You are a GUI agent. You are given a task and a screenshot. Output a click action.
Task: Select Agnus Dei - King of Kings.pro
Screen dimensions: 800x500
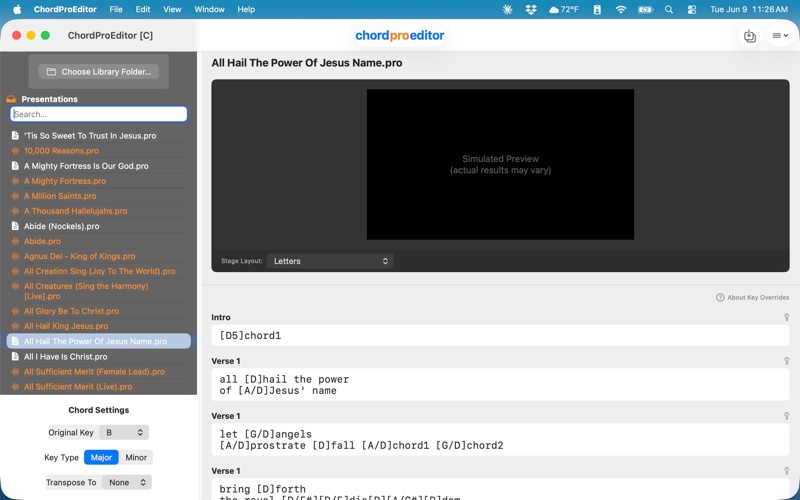tap(80, 256)
